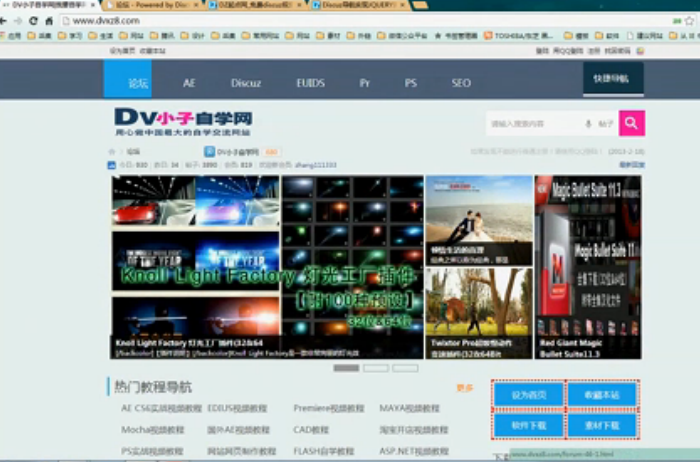Open 淘宝开店视频教程 link
The height and width of the screenshot is (462, 700).
[413, 429]
